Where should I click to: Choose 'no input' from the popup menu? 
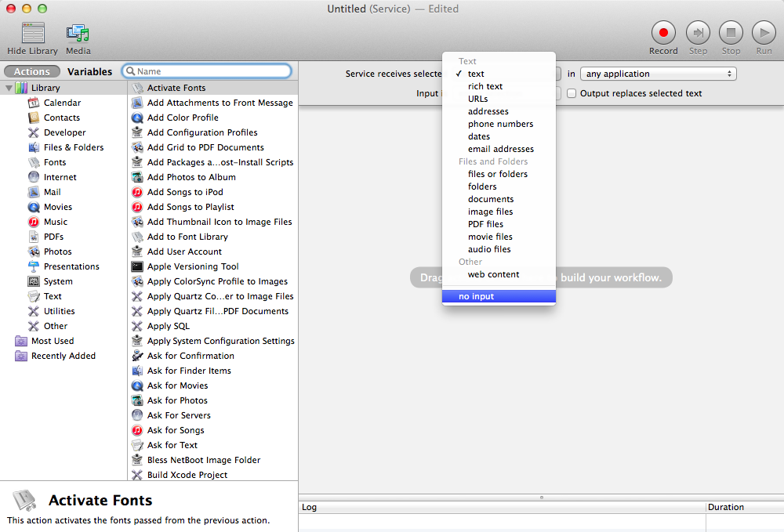coord(499,296)
